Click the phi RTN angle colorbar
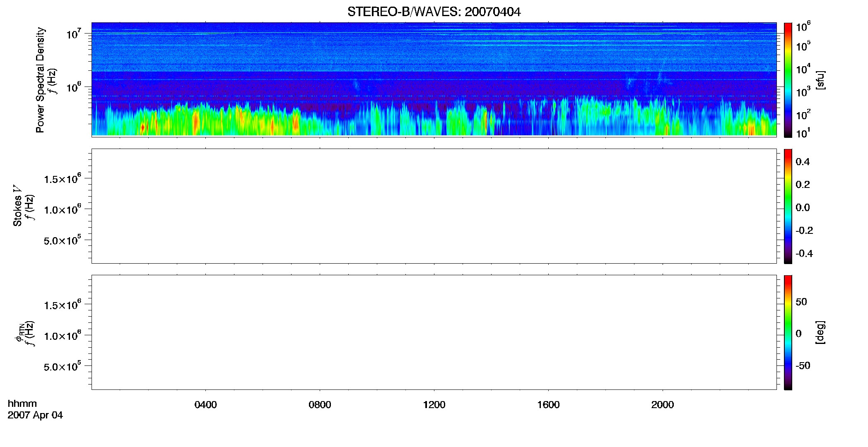This screenshot has width=868, height=447. click(788, 332)
